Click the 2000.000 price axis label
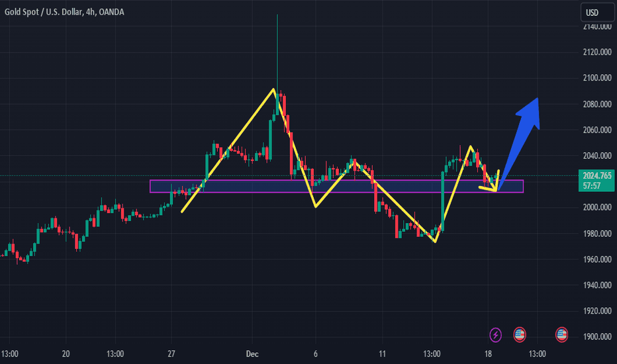 click(x=597, y=207)
